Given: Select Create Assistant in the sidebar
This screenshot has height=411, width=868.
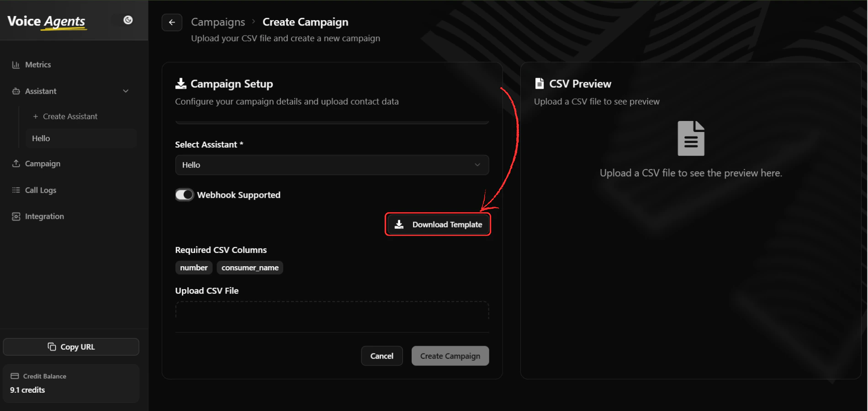Looking at the screenshot, I should coord(69,116).
